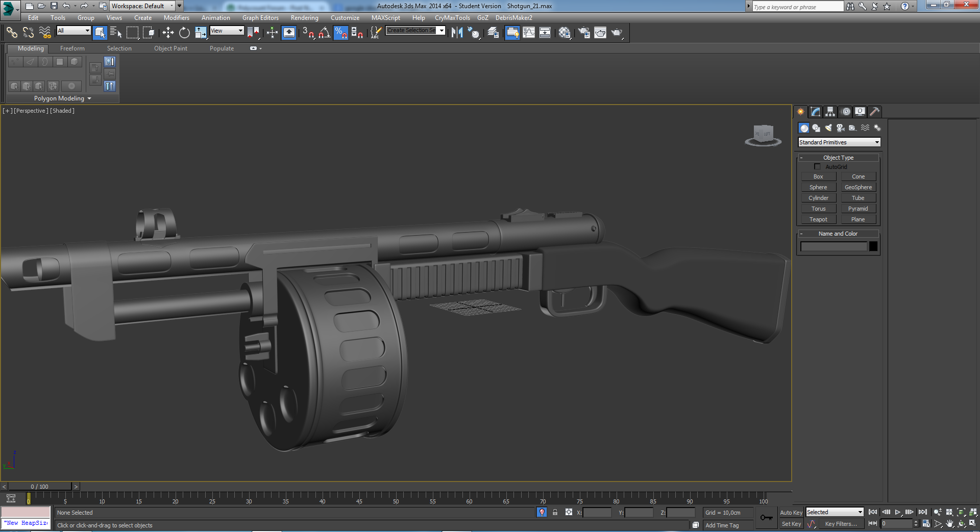Open the Rendered Frame Window
980x532 pixels.
pos(600,33)
